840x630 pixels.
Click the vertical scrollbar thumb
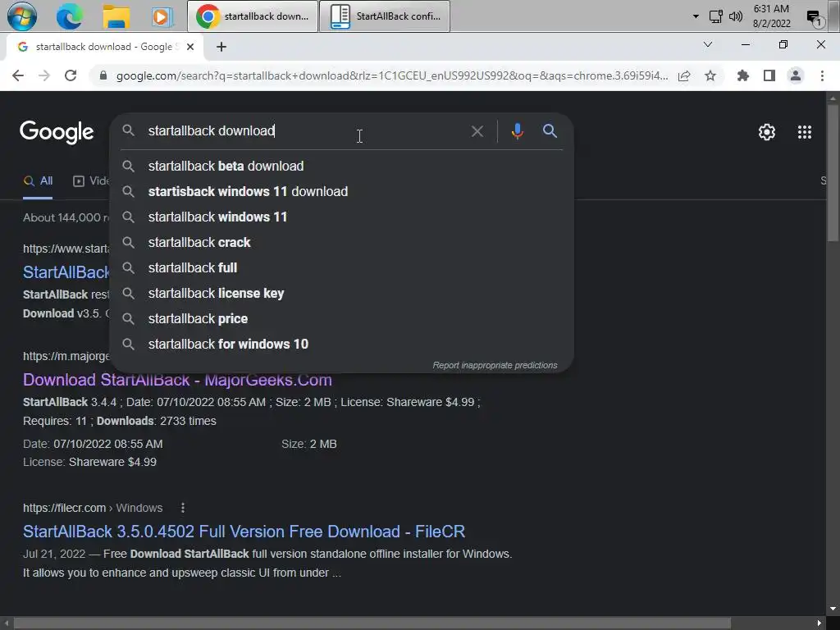(x=832, y=172)
